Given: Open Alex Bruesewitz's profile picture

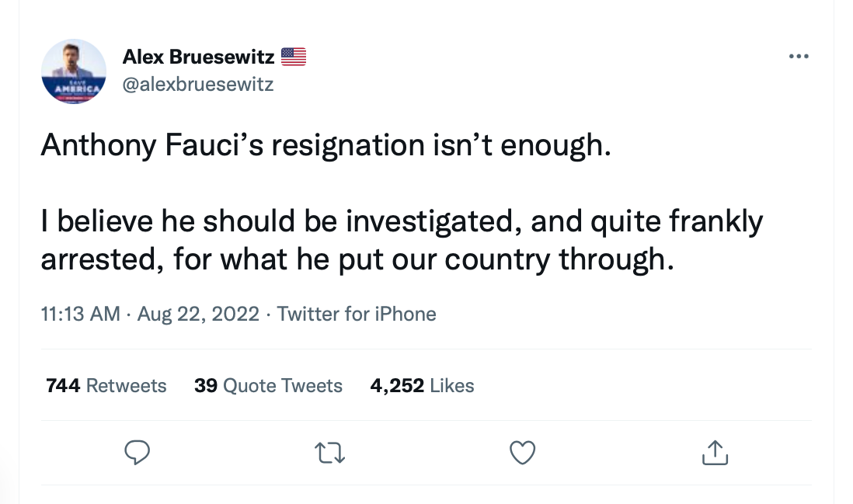Looking at the screenshot, I should (x=74, y=71).
